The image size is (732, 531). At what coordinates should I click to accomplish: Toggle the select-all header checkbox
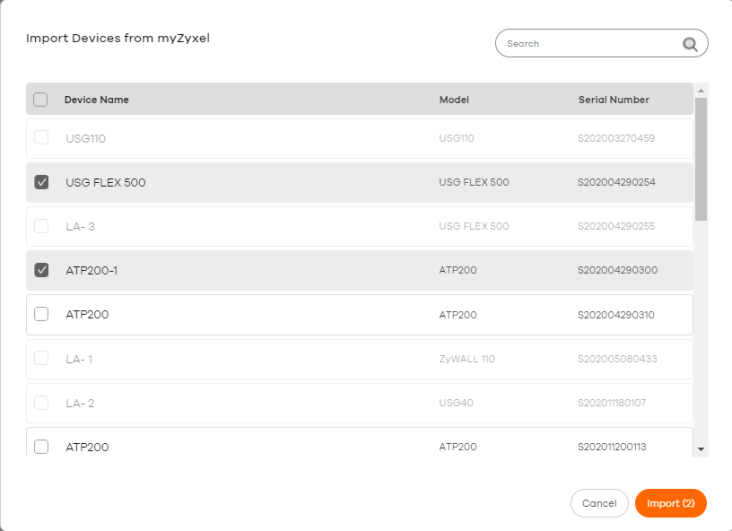click(x=40, y=99)
